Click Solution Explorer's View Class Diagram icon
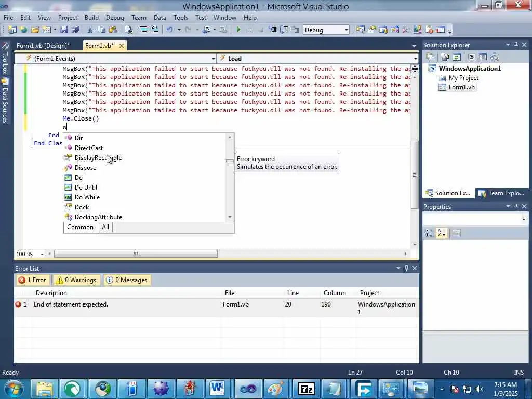The image size is (532, 399). [x=495, y=57]
